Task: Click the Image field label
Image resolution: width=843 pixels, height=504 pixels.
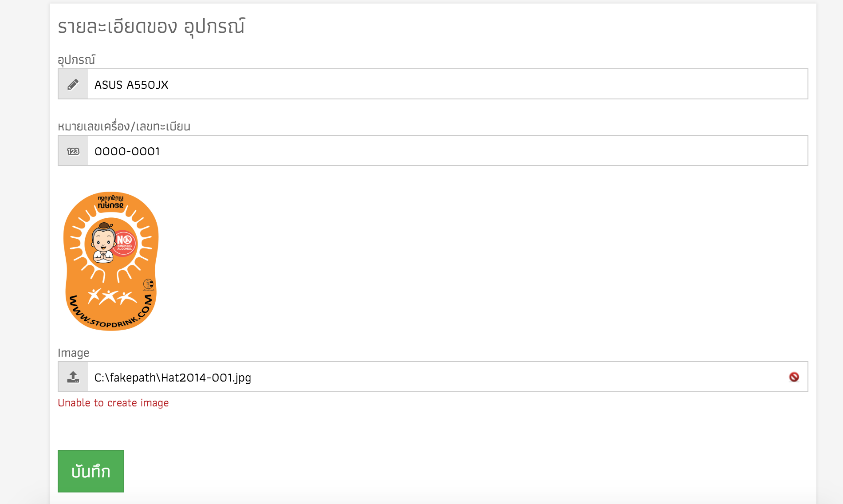Action: [74, 353]
